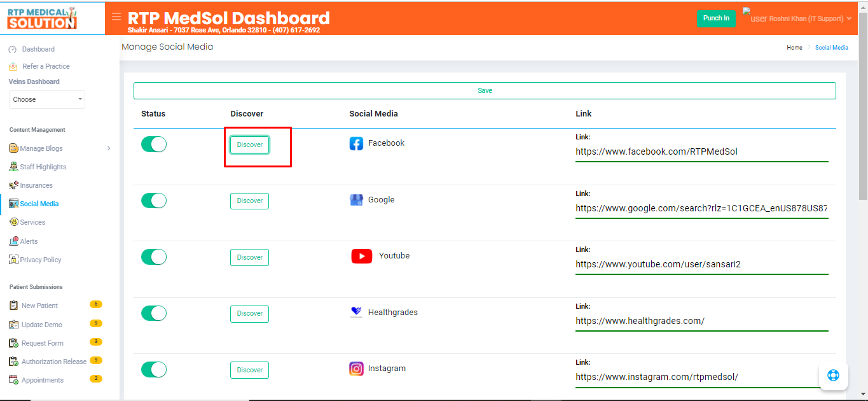Toggle the Instagram status switch

(x=153, y=369)
